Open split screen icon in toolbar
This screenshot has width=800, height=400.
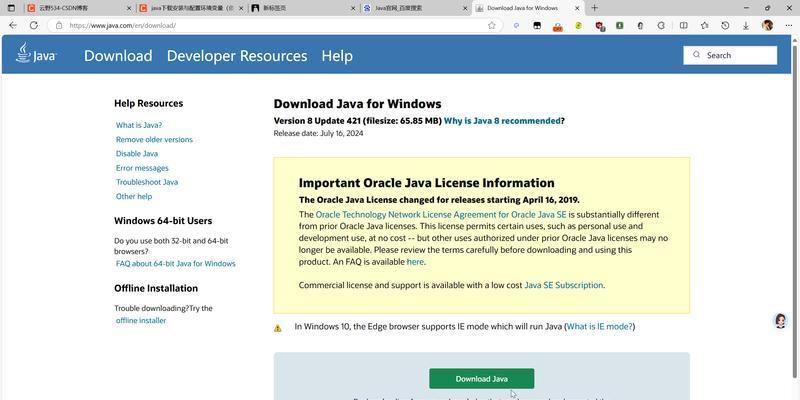point(684,25)
